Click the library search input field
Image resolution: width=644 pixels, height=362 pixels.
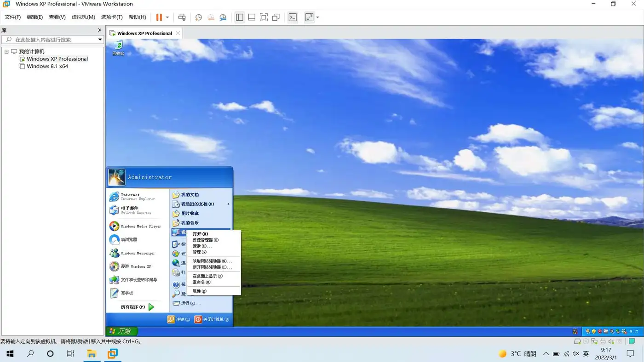(x=53, y=40)
